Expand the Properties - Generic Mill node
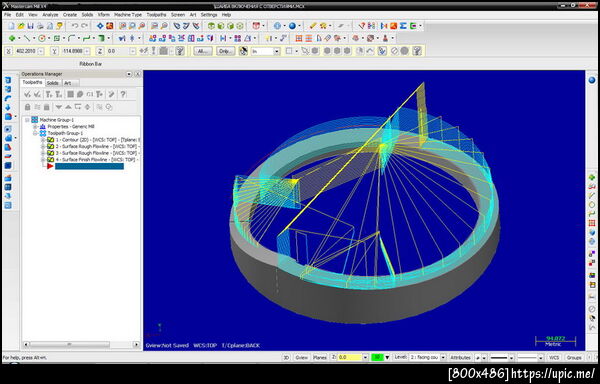Viewport: 600px width, 384px height. (35, 127)
